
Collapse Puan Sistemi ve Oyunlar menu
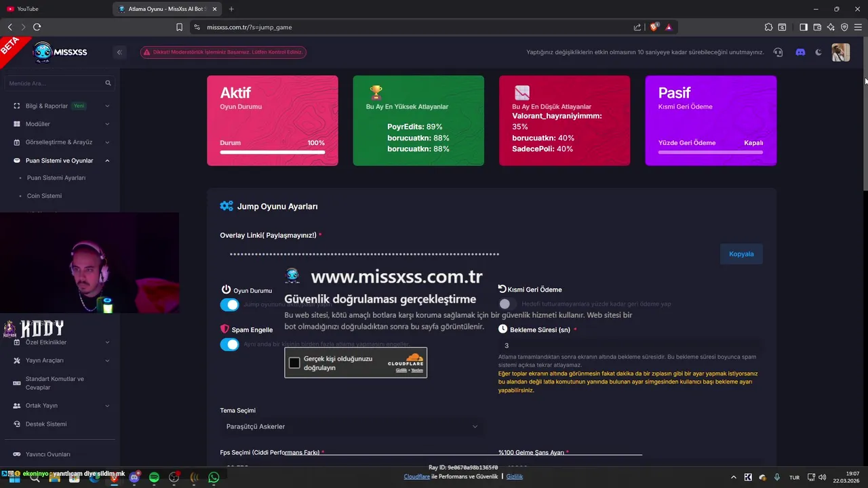(x=62, y=161)
